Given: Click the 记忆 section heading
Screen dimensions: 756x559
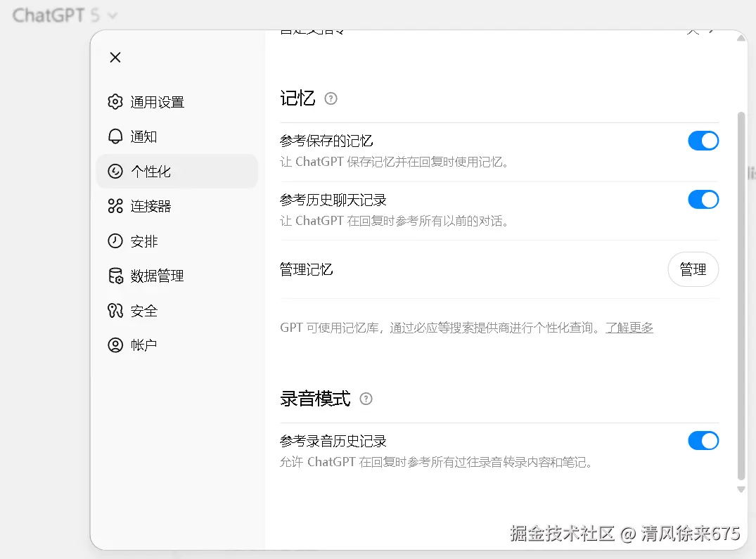Looking at the screenshot, I should [x=297, y=98].
